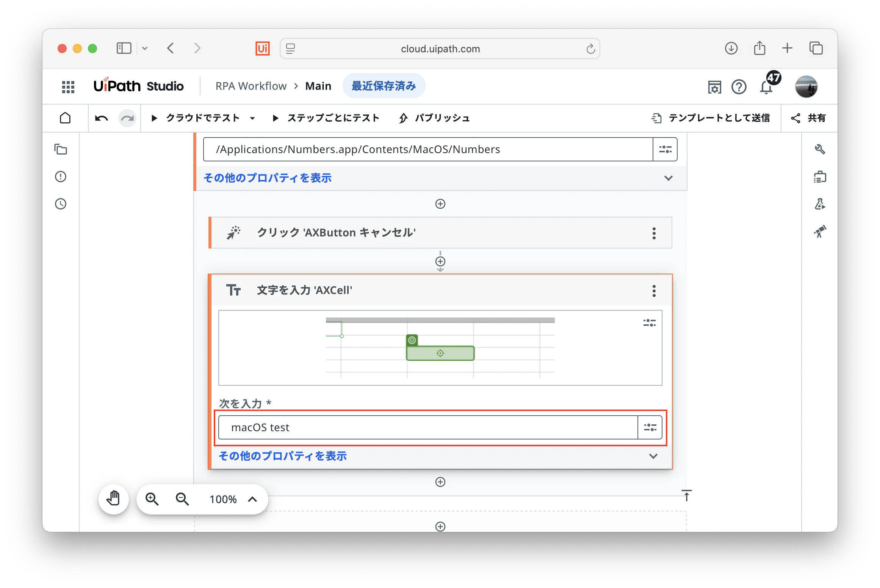Open expression options for the macOS test field

pos(650,427)
